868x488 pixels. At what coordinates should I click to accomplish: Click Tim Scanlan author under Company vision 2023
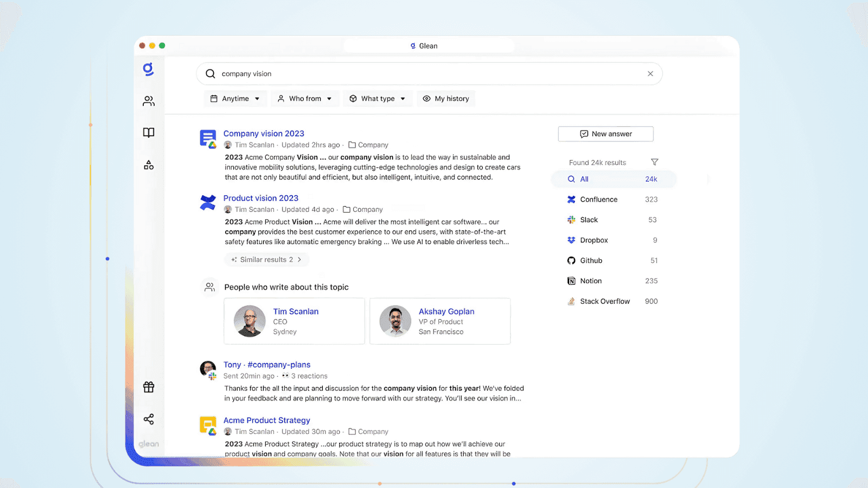(x=254, y=145)
